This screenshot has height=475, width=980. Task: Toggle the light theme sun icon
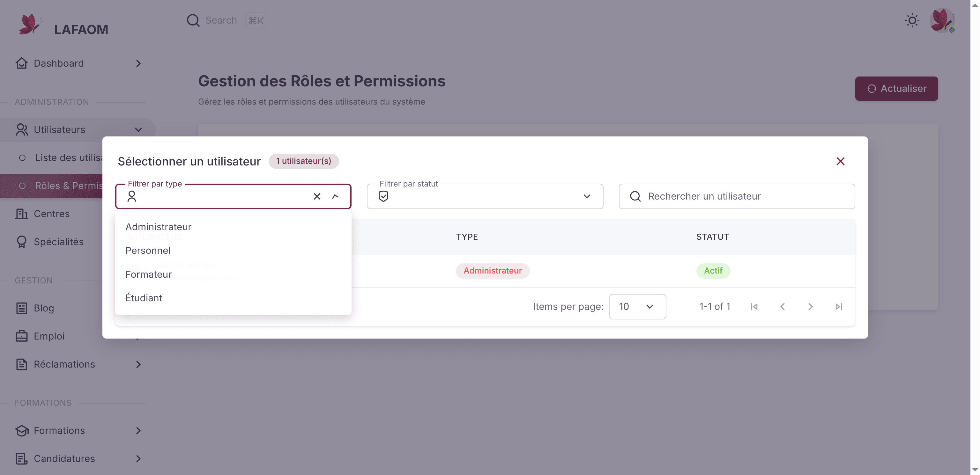912,20
